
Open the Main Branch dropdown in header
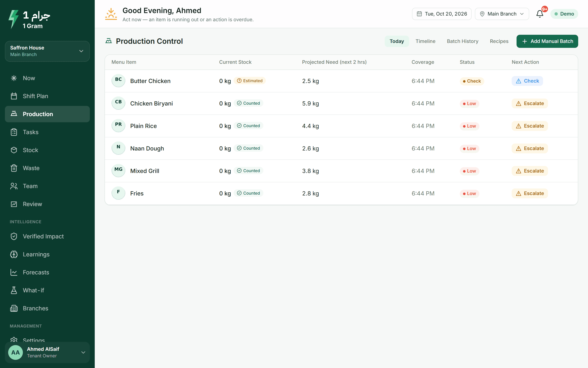(502, 14)
